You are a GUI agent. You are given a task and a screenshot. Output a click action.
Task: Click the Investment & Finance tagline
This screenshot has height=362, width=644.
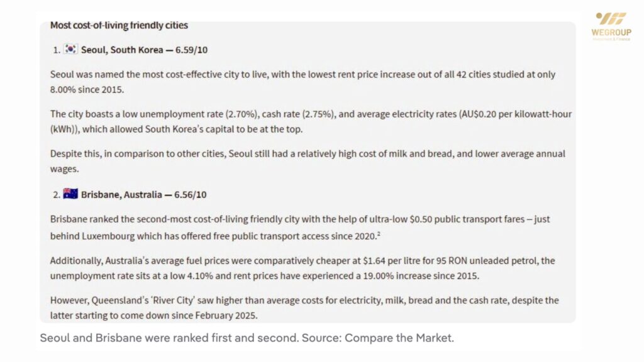(x=611, y=39)
